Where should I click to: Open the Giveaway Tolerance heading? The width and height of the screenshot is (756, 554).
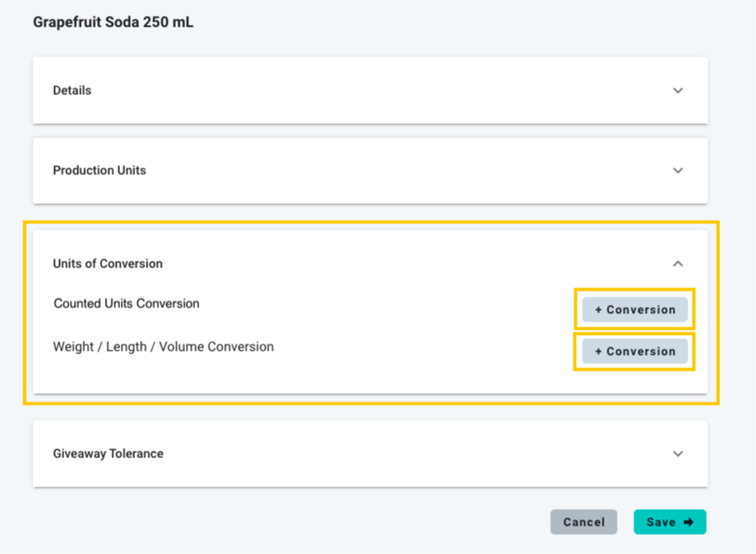click(108, 453)
